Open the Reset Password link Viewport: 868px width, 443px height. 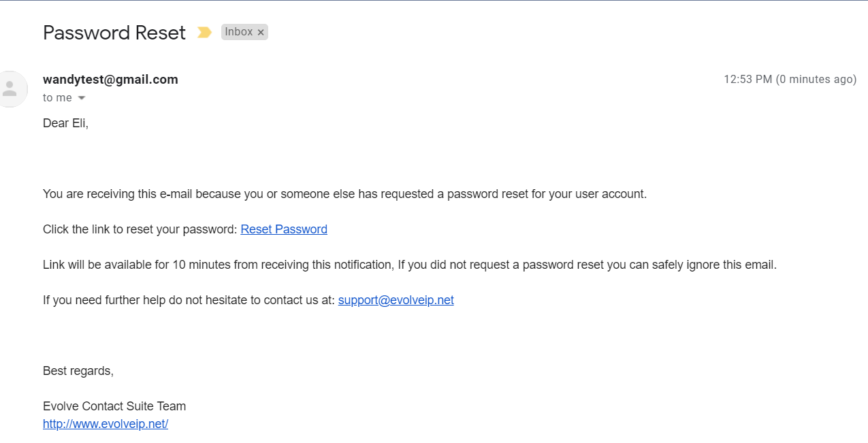(284, 229)
